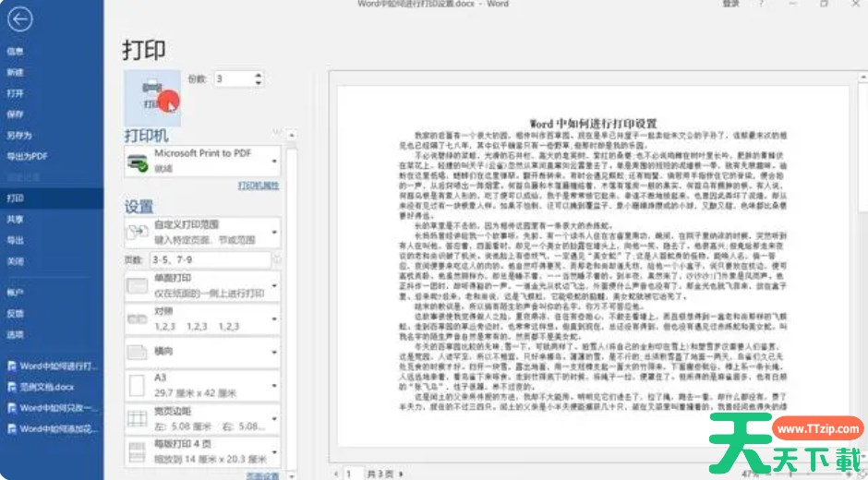The image size is (868, 480).
Task: Expand the collation (对照) dropdown
Action: [x=275, y=318]
